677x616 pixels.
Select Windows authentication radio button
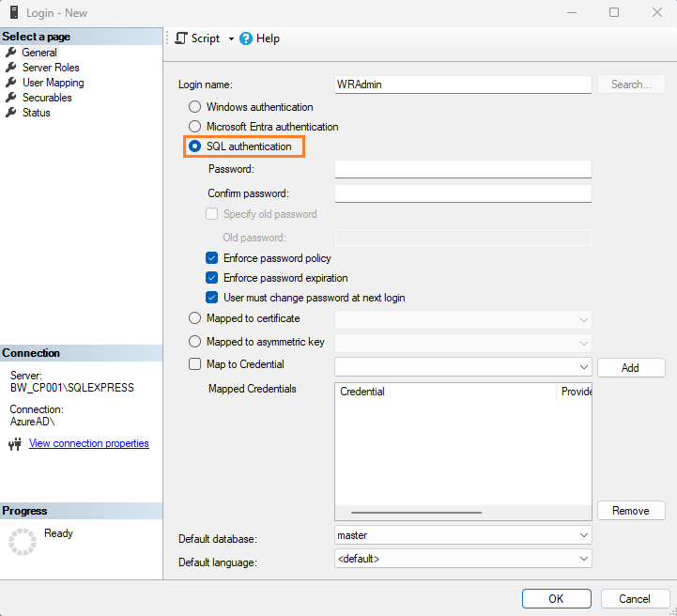point(194,107)
